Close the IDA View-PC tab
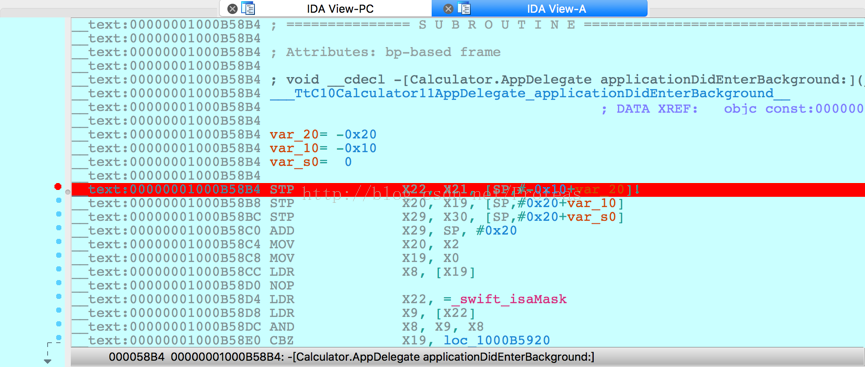Image resolution: width=865 pixels, height=367 pixels. coord(233,8)
